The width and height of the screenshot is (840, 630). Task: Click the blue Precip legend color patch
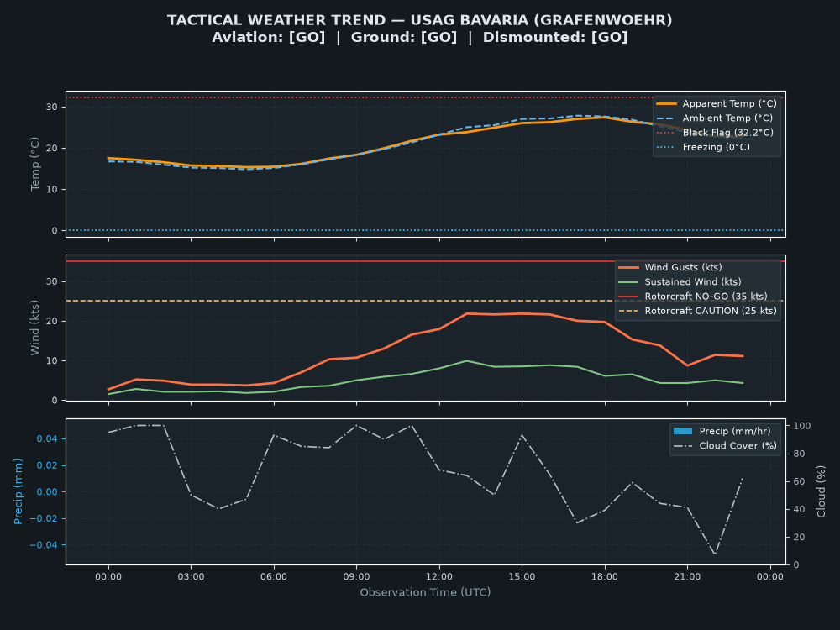click(683, 431)
